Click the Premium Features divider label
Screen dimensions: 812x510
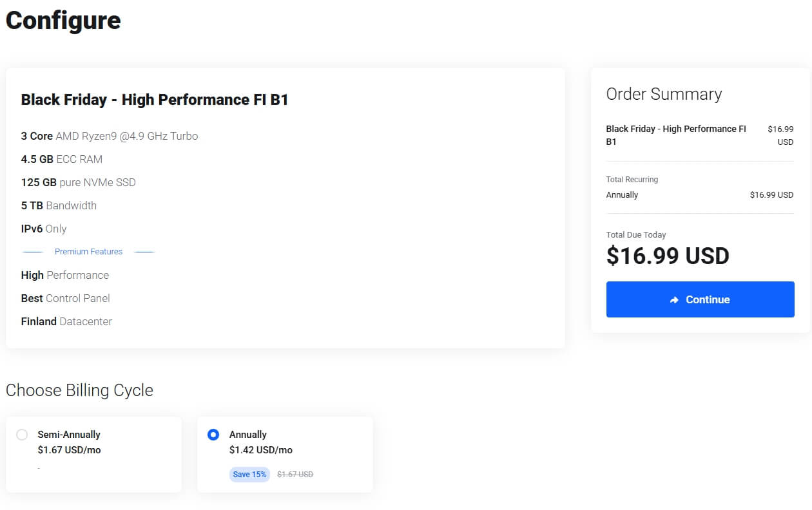click(x=88, y=252)
